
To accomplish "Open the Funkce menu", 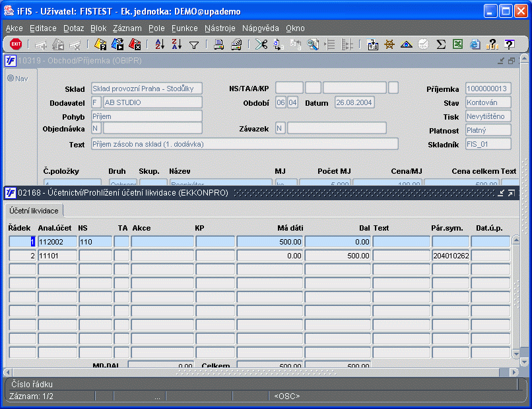I will point(185,28).
